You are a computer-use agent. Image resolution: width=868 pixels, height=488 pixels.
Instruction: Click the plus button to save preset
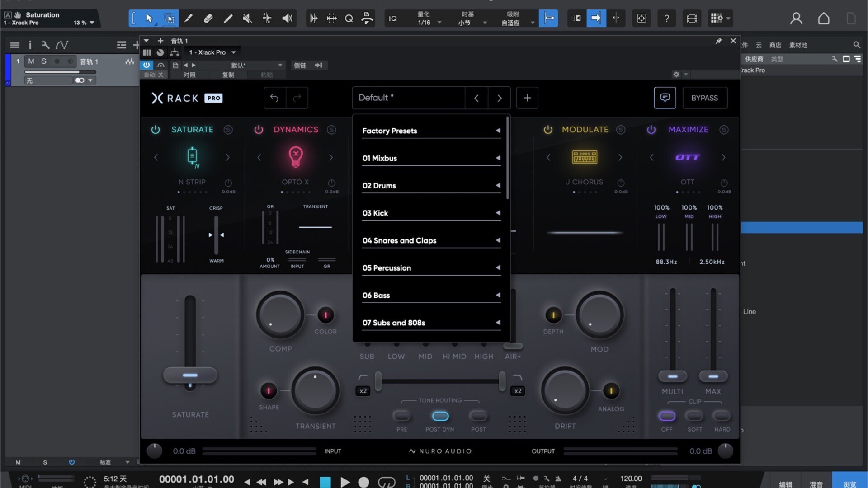click(527, 98)
